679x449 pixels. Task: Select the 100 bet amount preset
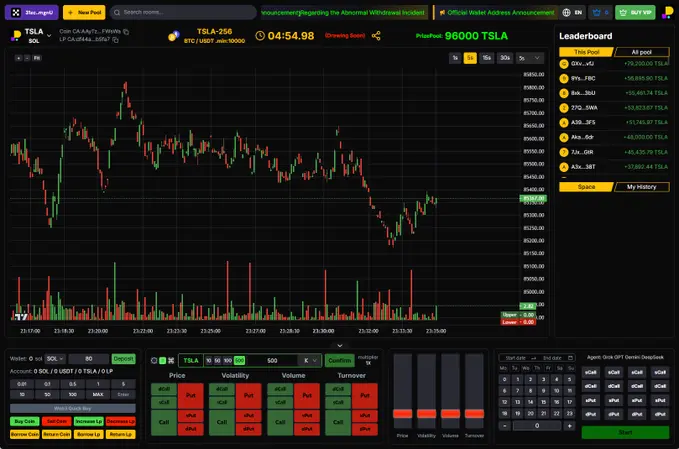[228, 360]
